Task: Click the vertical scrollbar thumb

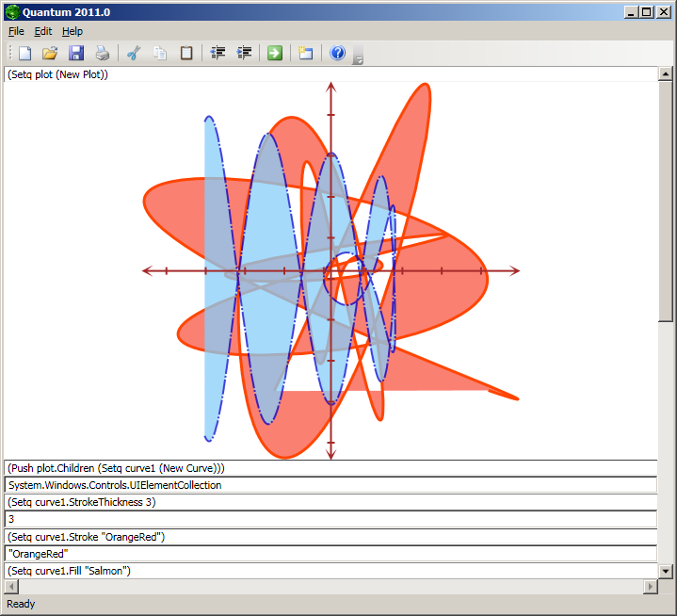Action: point(666,202)
